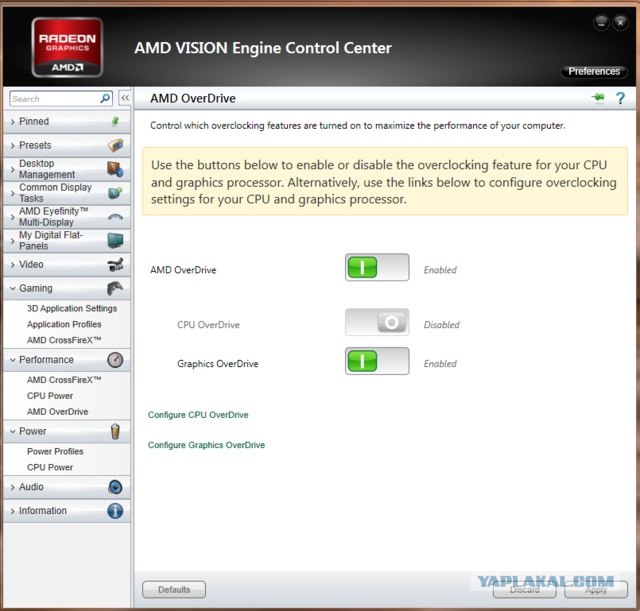640x611 pixels.
Task: Toggle the AMD OverDrive switch
Action: coord(377,267)
